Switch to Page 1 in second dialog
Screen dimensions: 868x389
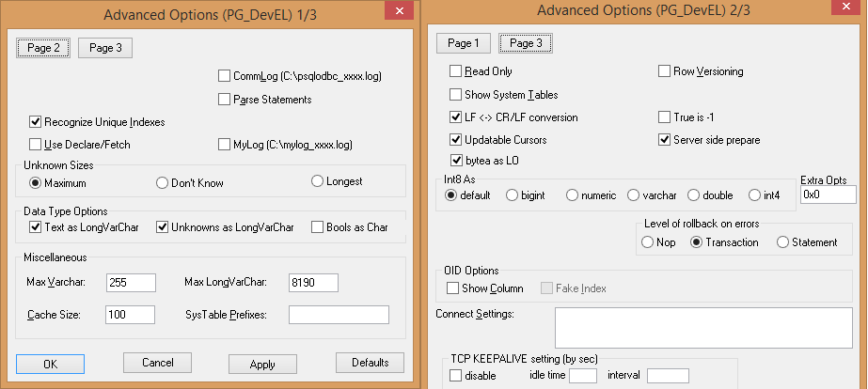click(x=463, y=43)
